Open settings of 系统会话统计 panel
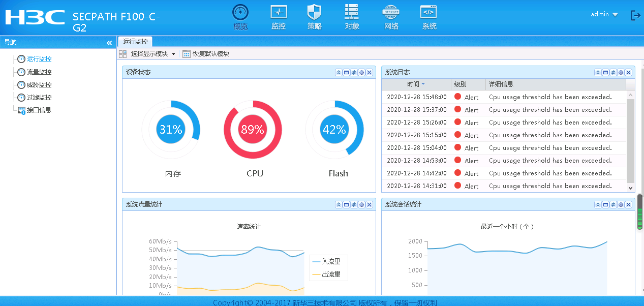The width and height of the screenshot is (644, 306). (621, 205)
